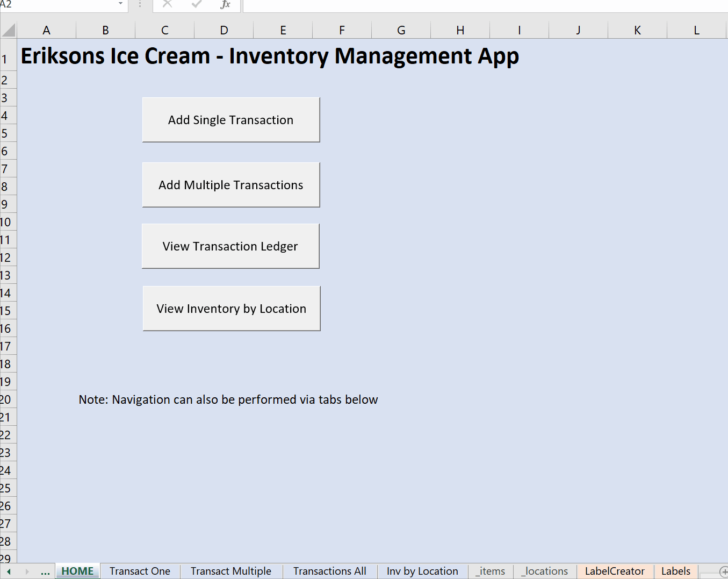Open the Transactions All sheet

coord(329,571)
